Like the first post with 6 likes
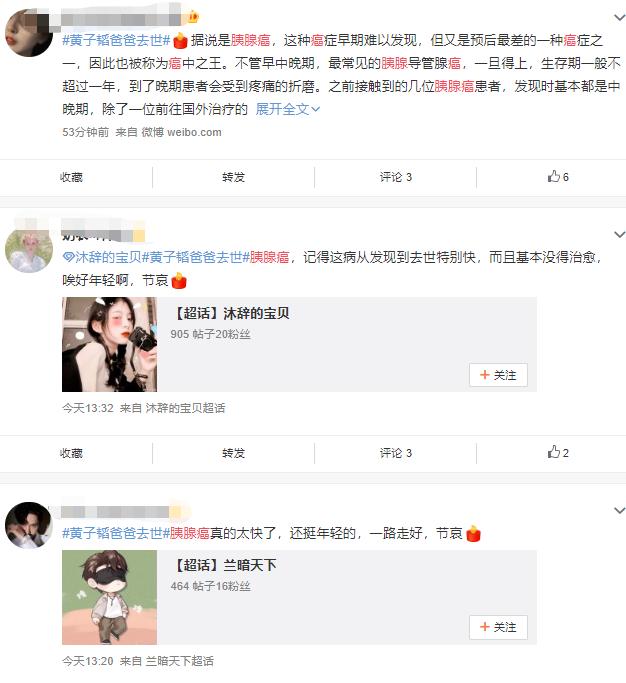626x683 pixels. coord(558,177)
